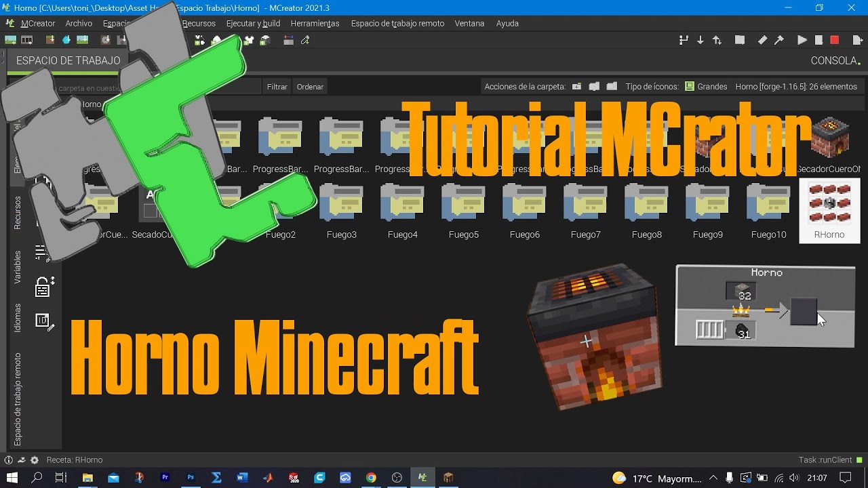Open Espacio de trabajo remoto menu
The image size is (868, 488).
(x=397, y=23)
